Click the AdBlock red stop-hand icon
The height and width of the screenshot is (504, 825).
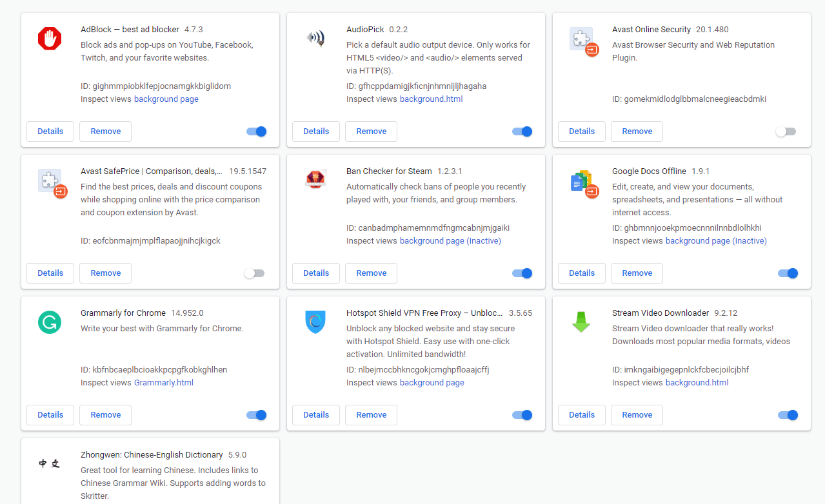tap(49, 39)
